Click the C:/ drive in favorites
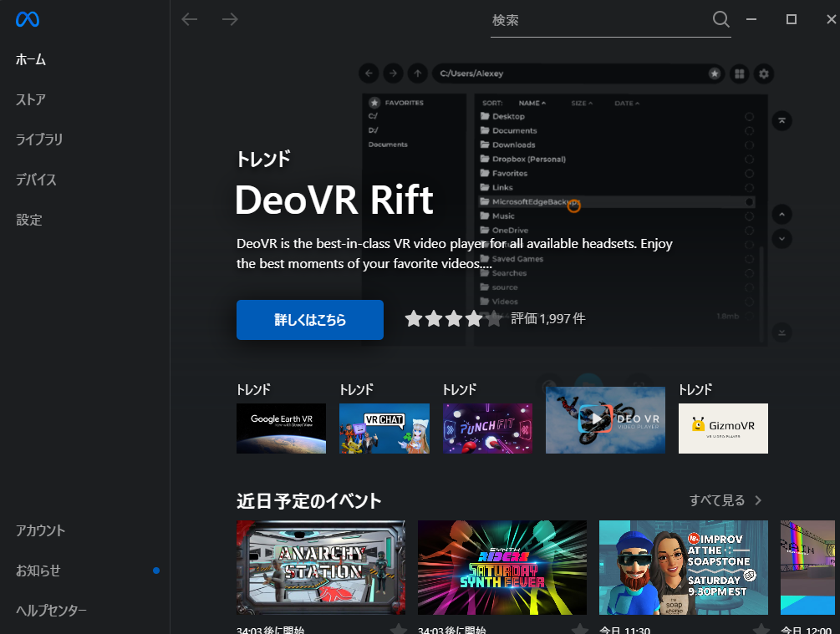Image resolution: width=840 pixels, height=634 pixels. pos(373,115)
